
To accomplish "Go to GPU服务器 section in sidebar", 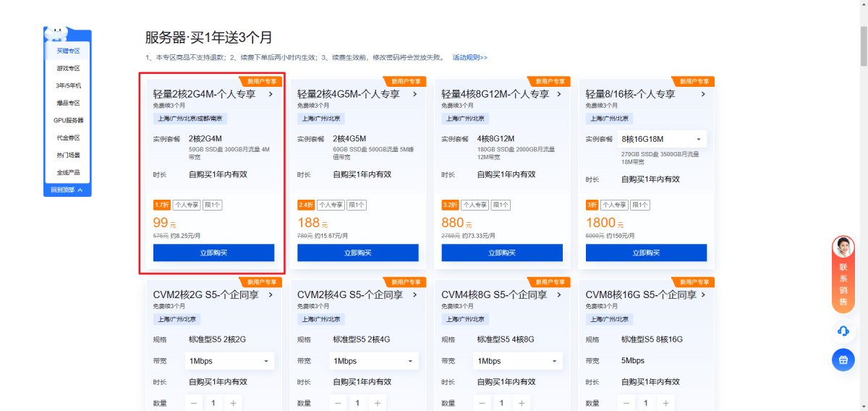I will [x=68, y=120].
